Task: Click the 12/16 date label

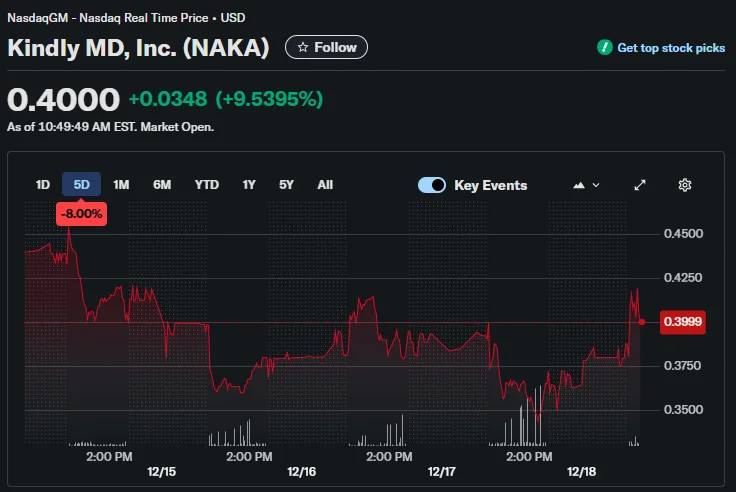Action: tap(301, 471)
